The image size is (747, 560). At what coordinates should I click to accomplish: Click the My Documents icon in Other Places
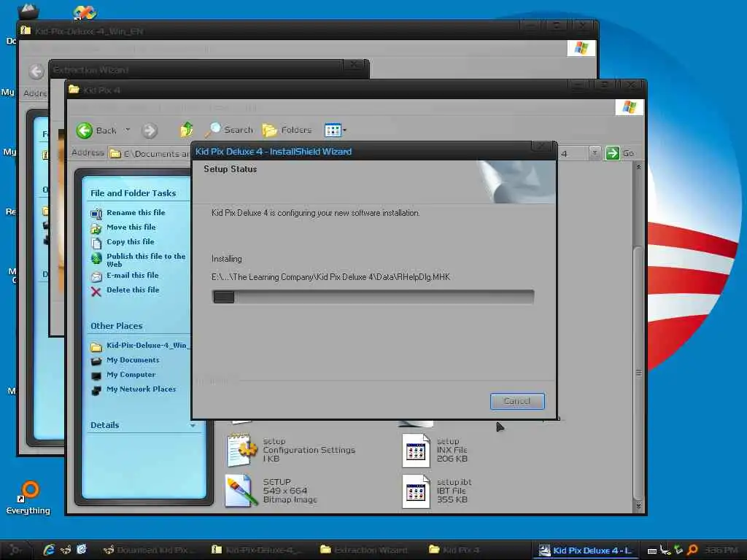point(96,361)
